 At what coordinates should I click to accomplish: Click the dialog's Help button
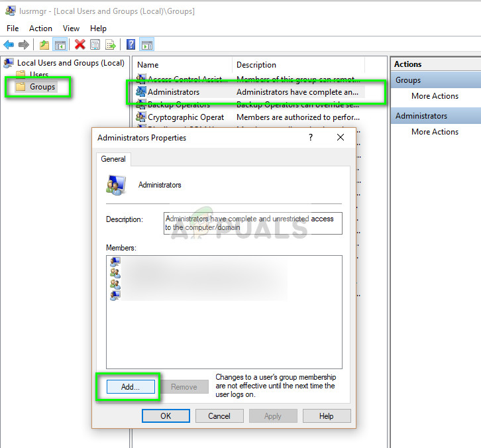pyautogui.click(x=327, y=416)
